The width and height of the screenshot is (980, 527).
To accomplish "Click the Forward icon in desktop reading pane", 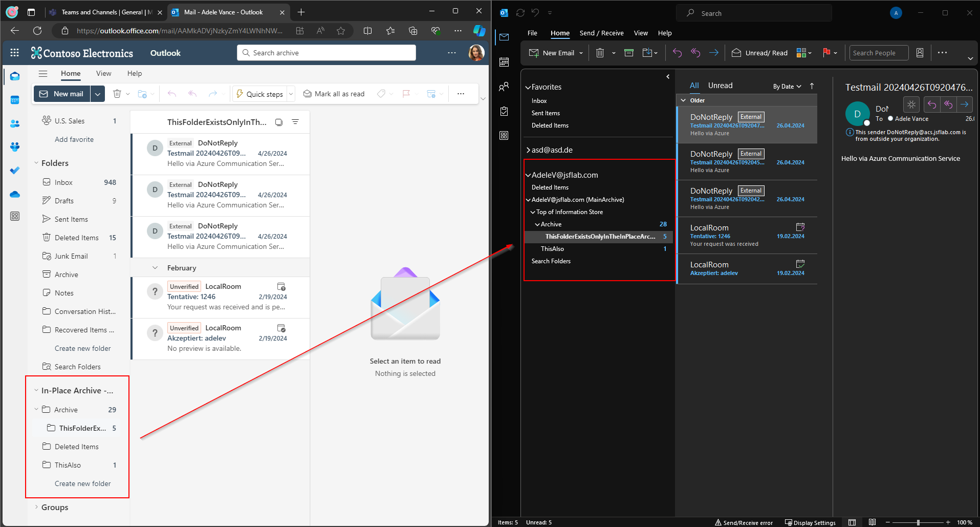I will [x=965, y=104].
